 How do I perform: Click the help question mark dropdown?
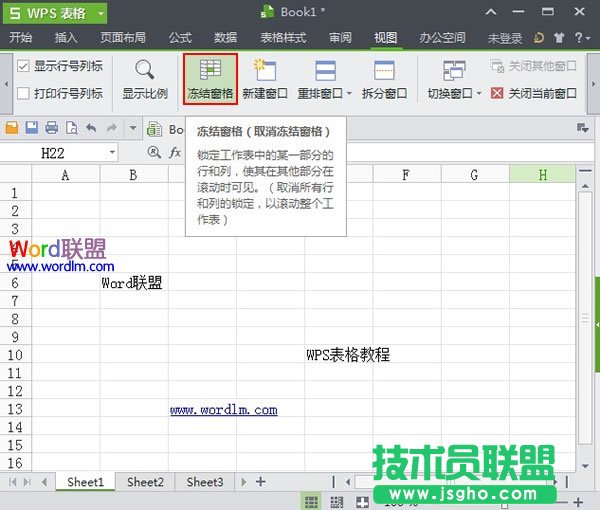583,37
